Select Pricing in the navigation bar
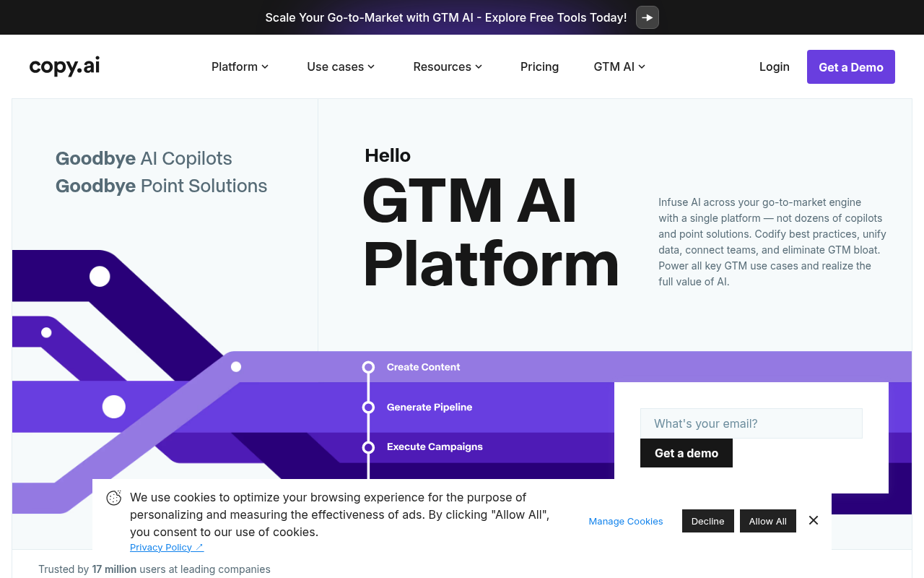This screenshot has height=578, width=924. [539, 66]
